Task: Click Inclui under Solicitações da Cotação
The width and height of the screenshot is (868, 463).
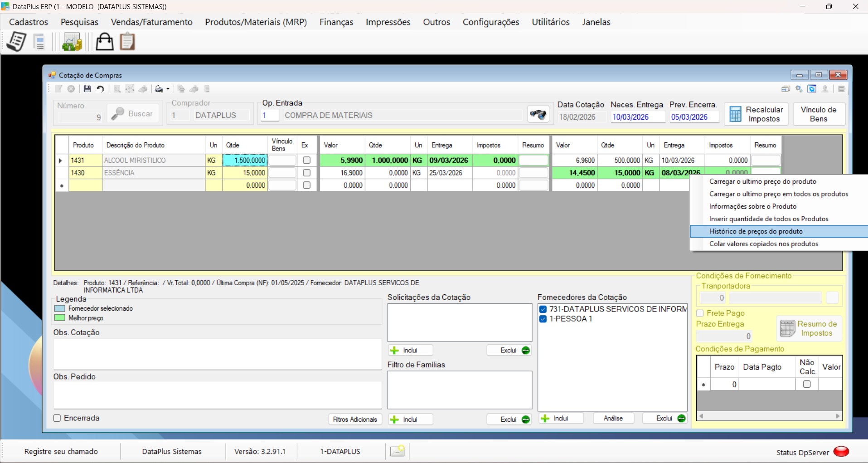Action: 410,350
